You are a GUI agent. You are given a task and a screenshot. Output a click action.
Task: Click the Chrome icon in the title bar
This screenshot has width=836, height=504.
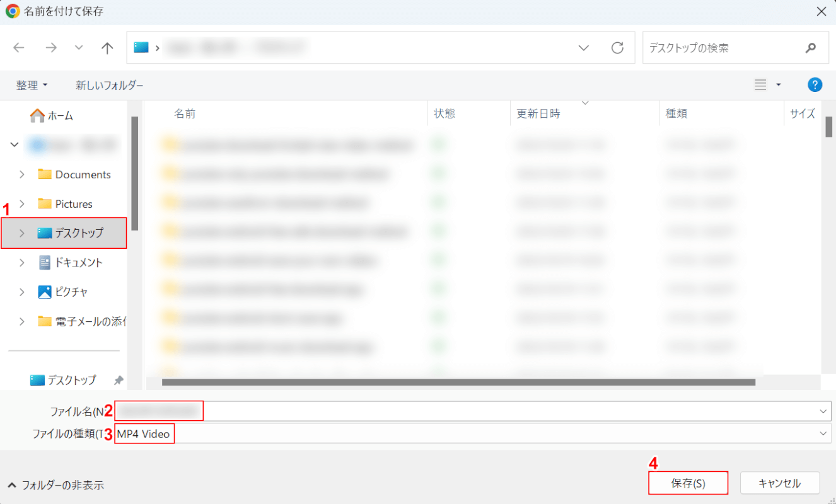pos(12,11)
